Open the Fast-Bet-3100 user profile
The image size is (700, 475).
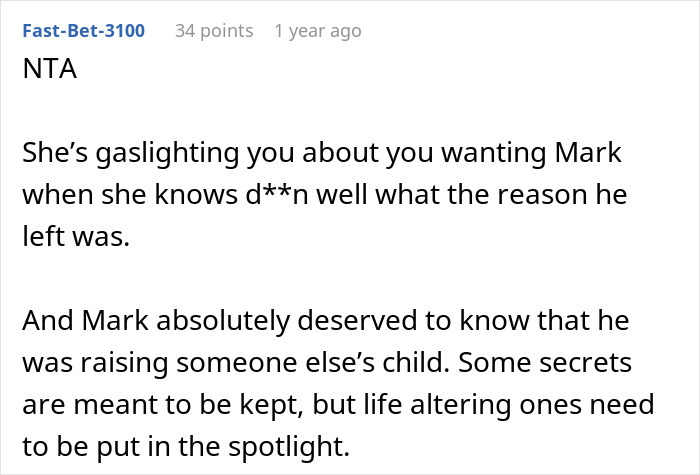83,31
